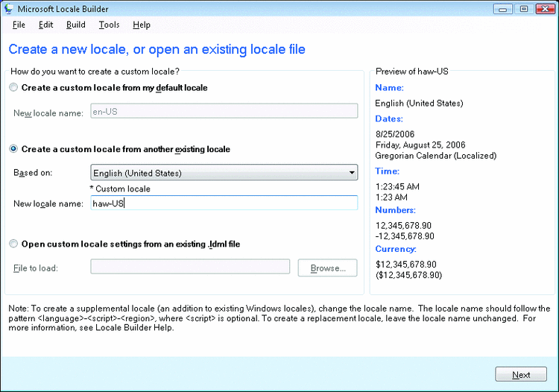Open the Build menu
Image resolution: width=559 pixels, height=392 pixels.
click(75, 25)
